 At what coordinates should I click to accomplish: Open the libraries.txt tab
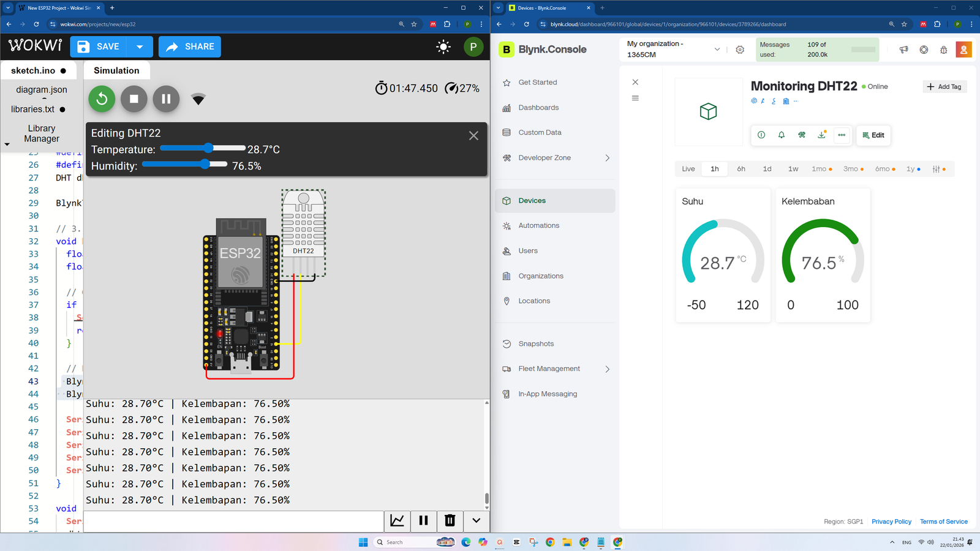[x=38, y=109]
